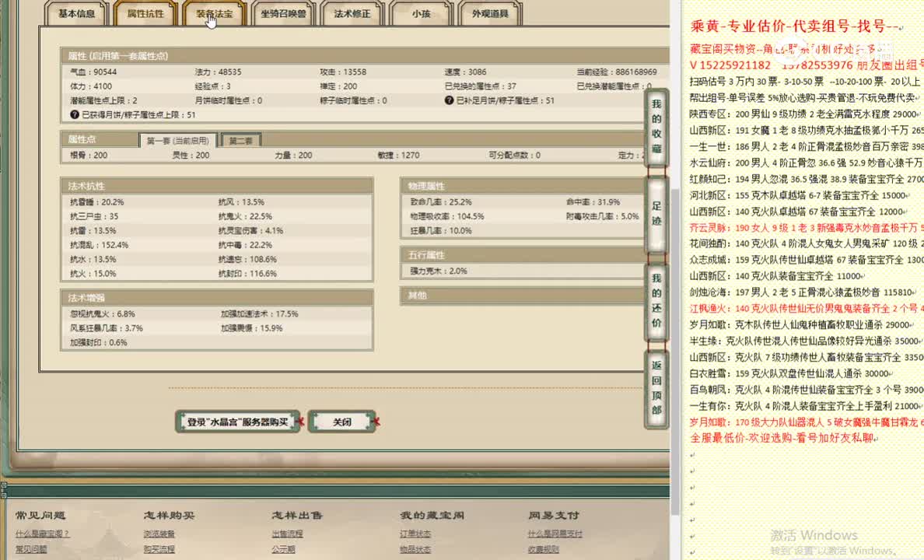Viewport: 924px width, 560px height.
Task: Click the 法力：48535 value
Action: pyautogui.click(x=218, y=72)
